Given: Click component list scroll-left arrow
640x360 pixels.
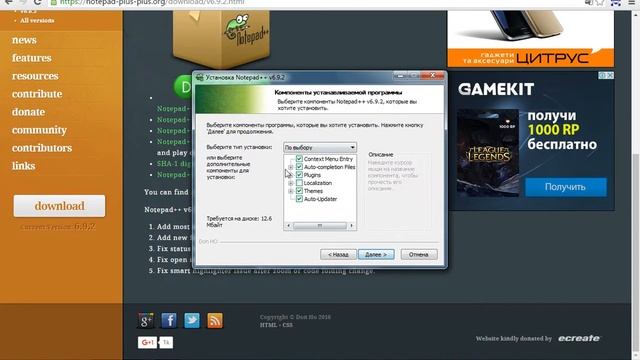Looking at the screenshot, I should pos(288,226).
